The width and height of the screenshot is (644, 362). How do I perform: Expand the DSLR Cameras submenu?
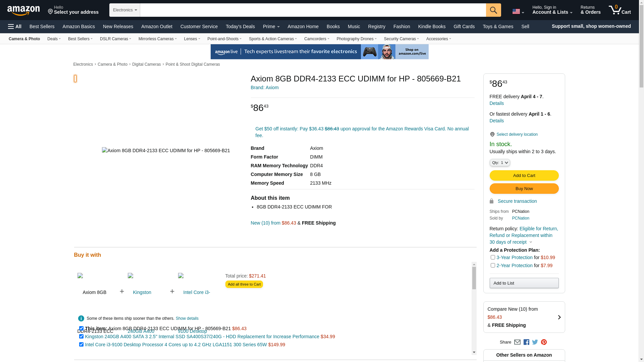(x=115, y=39)
